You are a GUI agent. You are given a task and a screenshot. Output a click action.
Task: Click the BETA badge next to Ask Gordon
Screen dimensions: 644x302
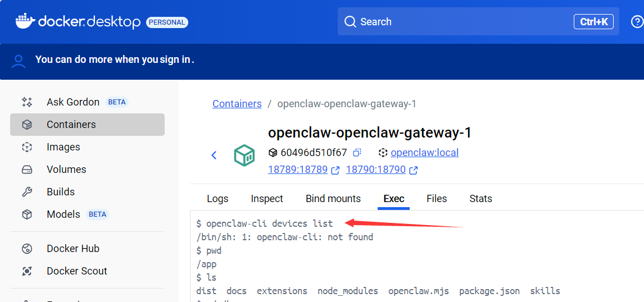[117, 102]
